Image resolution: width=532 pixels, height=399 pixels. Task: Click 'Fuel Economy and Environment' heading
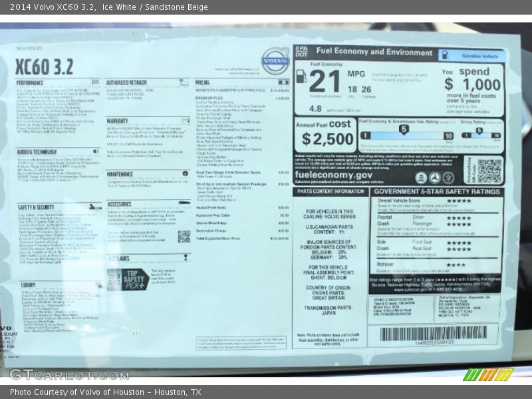point(374,52)
